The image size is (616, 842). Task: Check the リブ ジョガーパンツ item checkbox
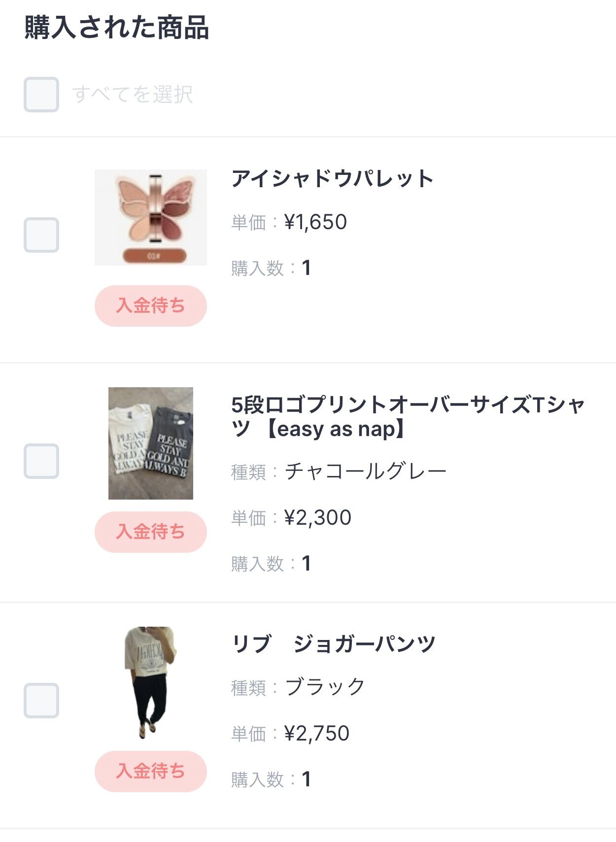41,701
